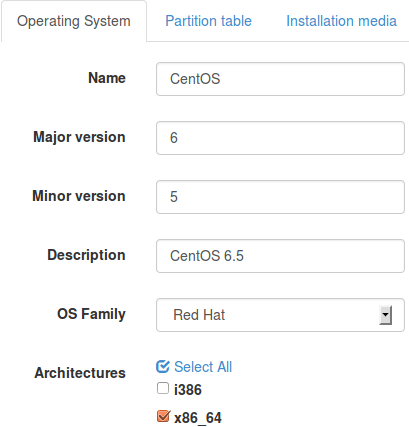Viewport: 409px width, 427px height.
Task: Enable the i386 architecture checkbox
Action: coord(163,388)
